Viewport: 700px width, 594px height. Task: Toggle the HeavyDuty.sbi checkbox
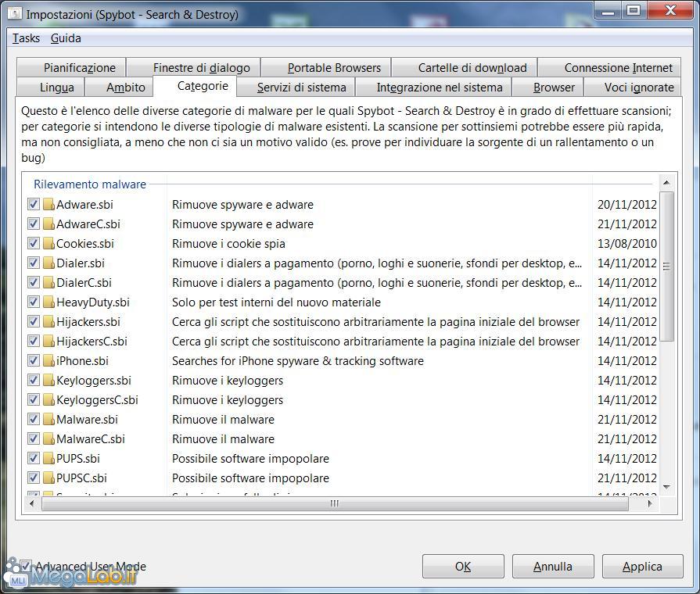point(34,302)
